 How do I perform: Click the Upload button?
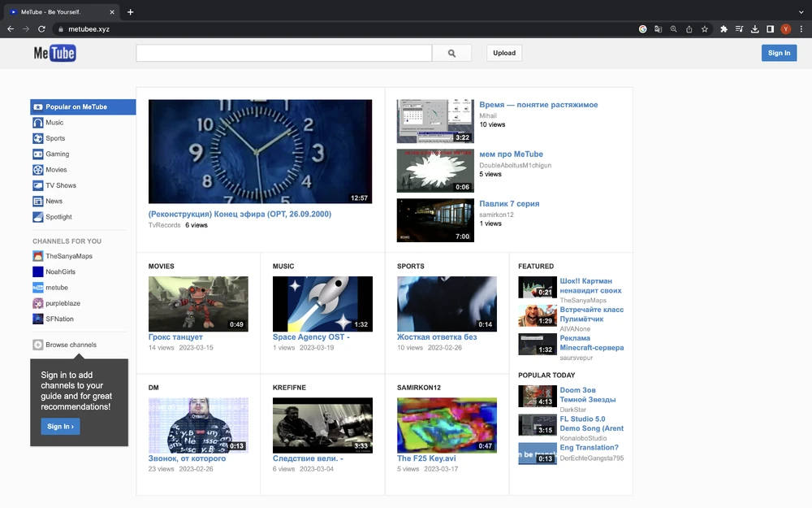[x=504, y=53]
